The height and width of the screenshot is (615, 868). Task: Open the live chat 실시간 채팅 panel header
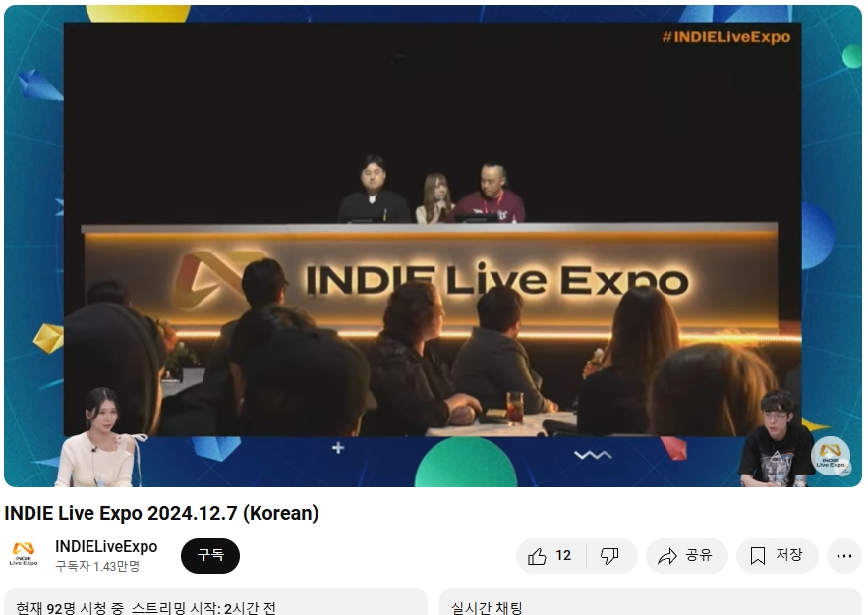coord(651,603)
